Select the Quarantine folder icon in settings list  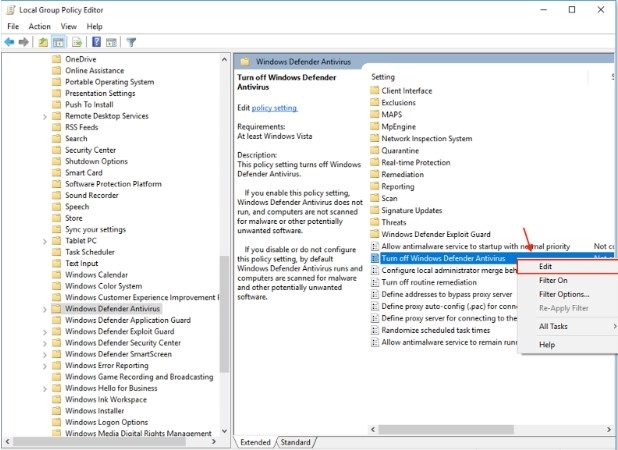pyautogui.click(x=375, y=151)
